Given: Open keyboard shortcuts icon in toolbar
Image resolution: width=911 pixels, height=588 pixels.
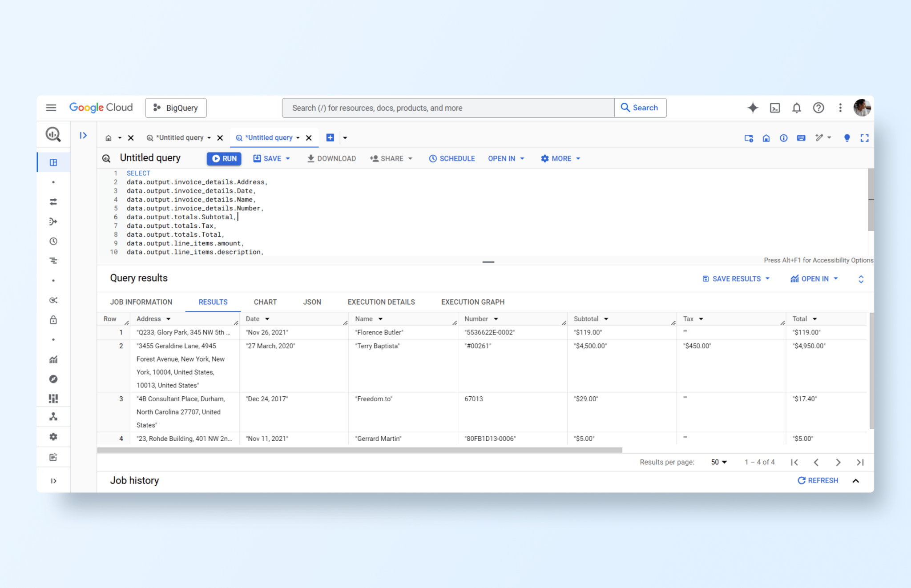Looking at the screenshot, I should pos(801,137).
